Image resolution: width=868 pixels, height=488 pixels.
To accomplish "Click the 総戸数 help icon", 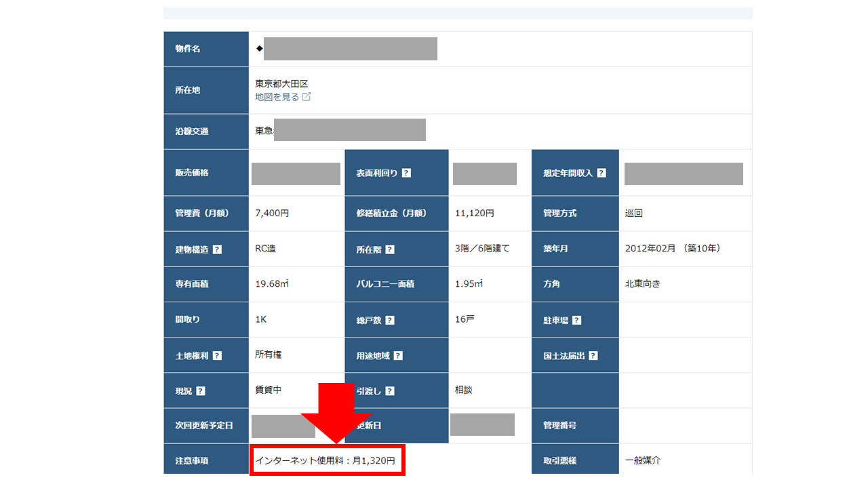I will 390,320.
